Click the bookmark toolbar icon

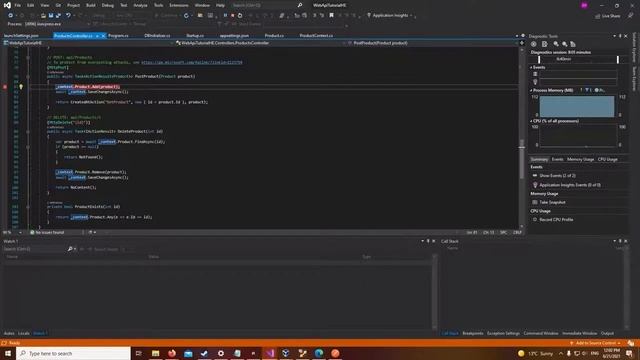click(x=331, y=16)
